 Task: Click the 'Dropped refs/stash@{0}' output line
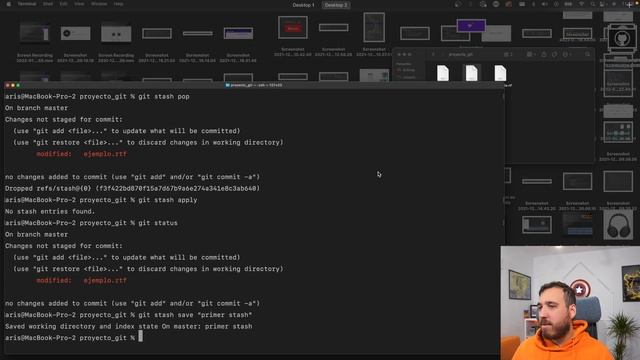coord(132,189)
